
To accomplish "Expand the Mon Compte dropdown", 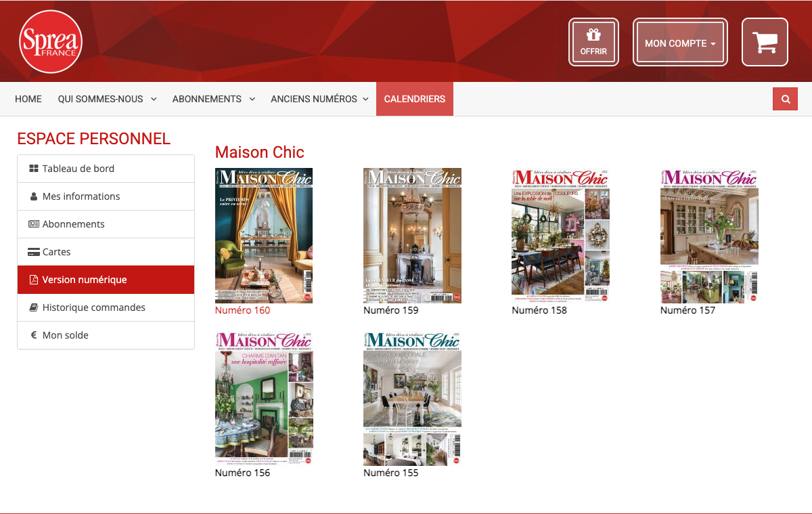I will [680, 42].
